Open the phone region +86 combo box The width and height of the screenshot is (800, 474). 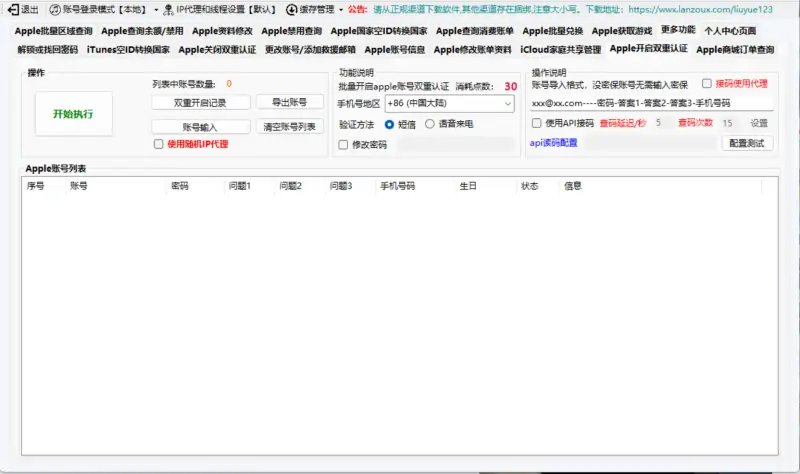(x=449, y=104)
